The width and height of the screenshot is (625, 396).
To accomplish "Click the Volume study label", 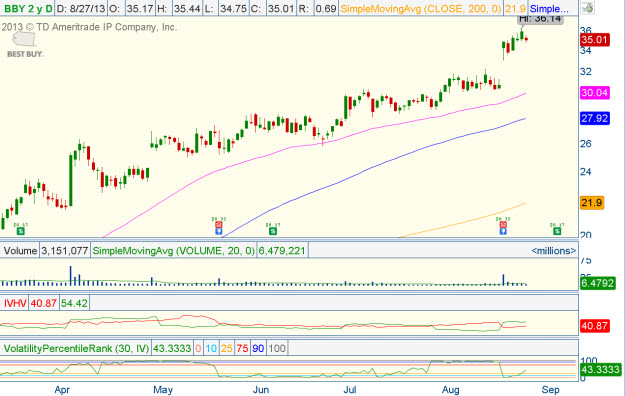I will (20, 251).
